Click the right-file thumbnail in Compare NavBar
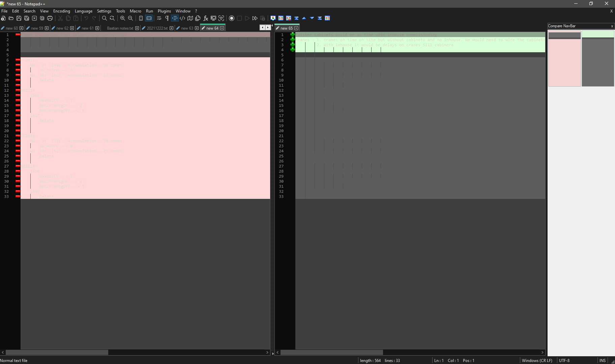The width and height of the screenshot is (615, 364). coord(598,59)
